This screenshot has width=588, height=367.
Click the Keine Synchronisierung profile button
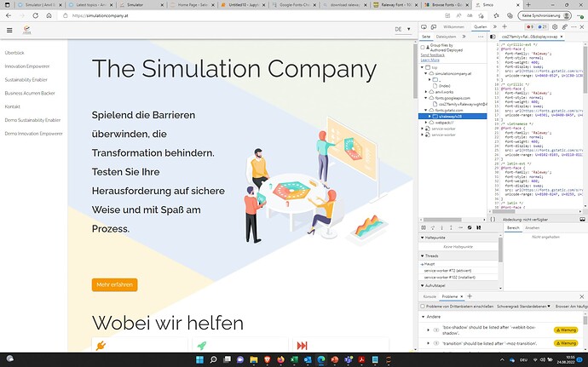click(545, 15)
